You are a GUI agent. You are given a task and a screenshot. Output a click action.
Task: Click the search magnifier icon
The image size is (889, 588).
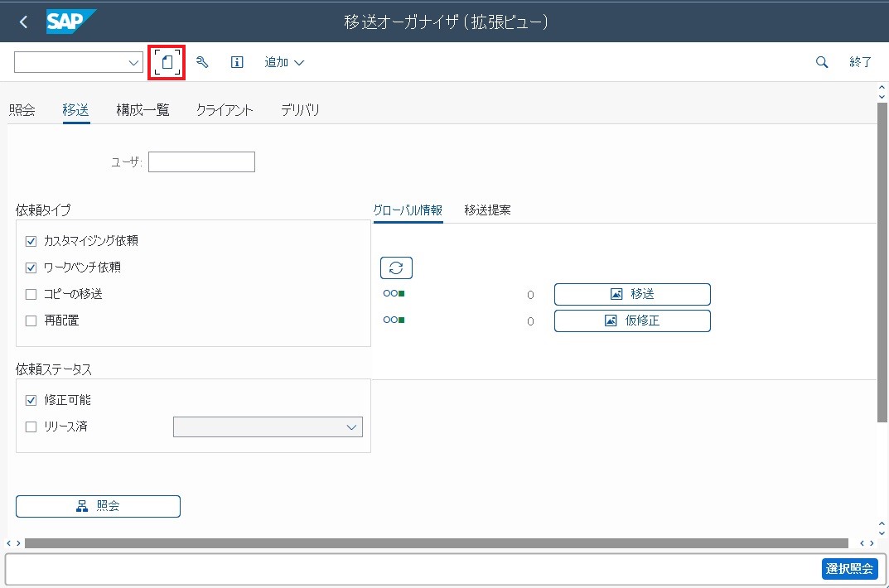(x=822, y=62)
